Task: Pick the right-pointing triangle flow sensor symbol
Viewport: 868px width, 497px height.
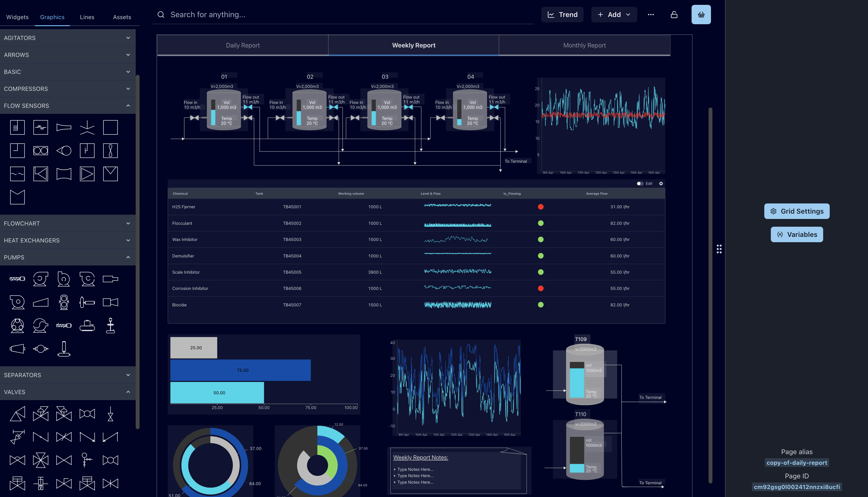Action: 87,174
